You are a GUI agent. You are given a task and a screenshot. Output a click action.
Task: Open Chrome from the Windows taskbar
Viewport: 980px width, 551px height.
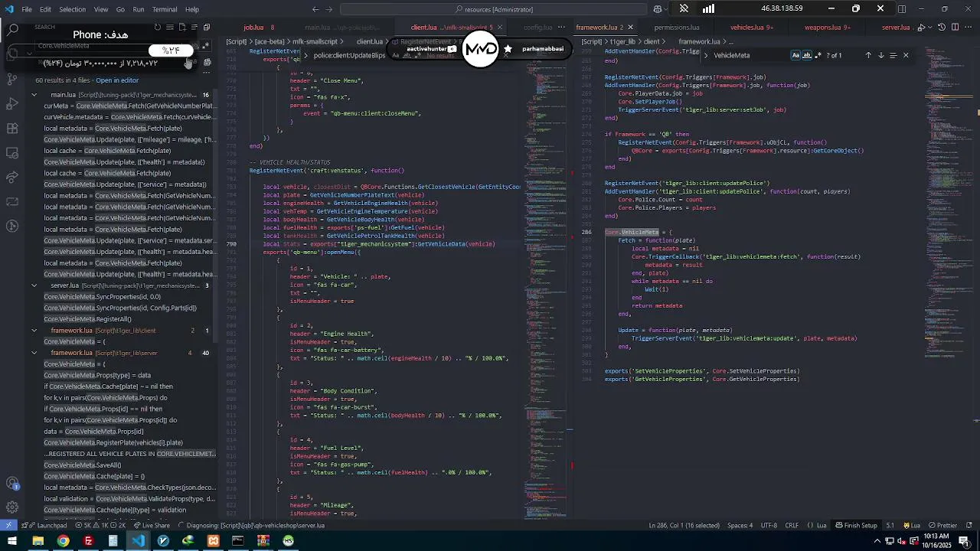63,541
